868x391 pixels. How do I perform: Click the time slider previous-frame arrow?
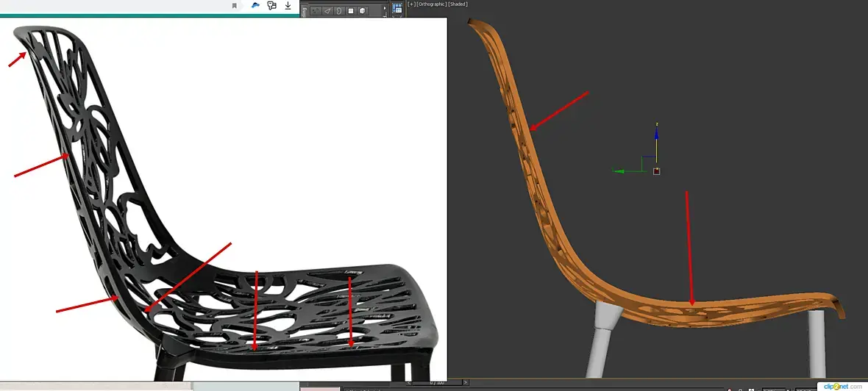(x=409, y=383)
